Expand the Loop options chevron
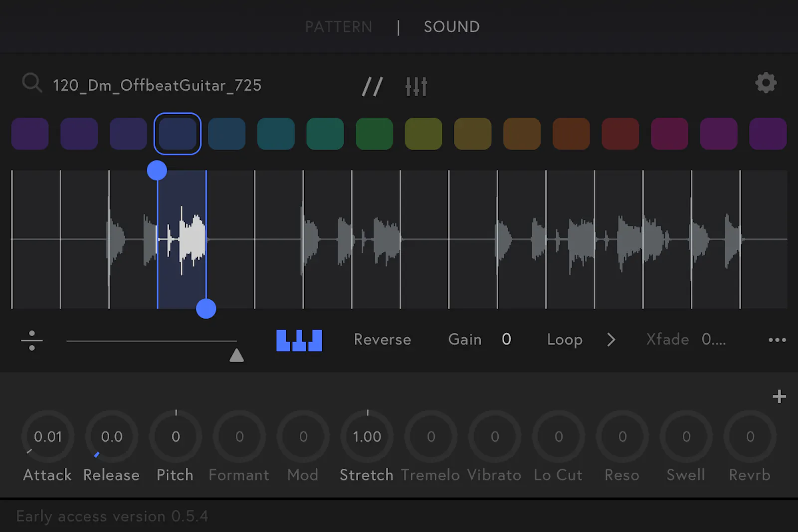798x532 pixels. point(611,340)
